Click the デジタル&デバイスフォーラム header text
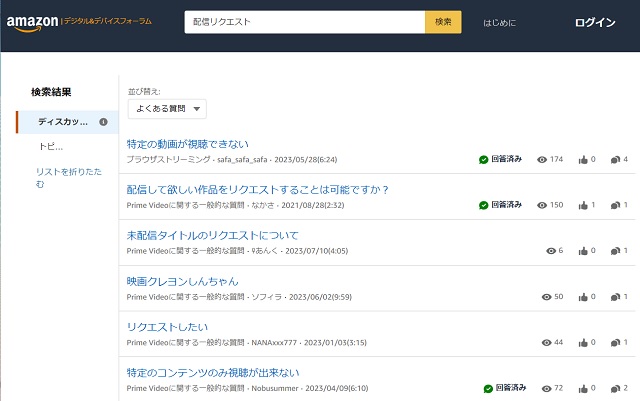Screen dimensions: 640x401 108,21
